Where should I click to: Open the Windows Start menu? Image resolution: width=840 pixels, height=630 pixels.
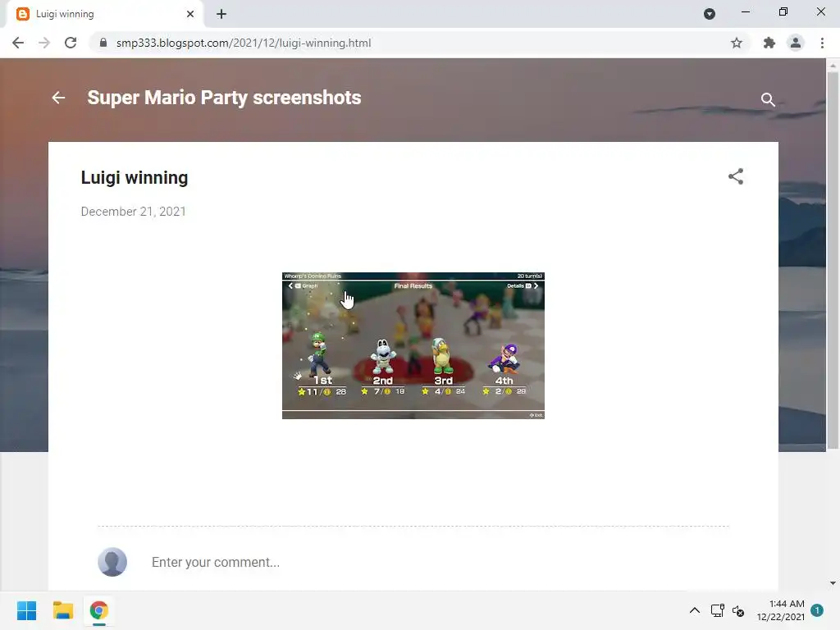pyautogui.click(x=27, y=610)
